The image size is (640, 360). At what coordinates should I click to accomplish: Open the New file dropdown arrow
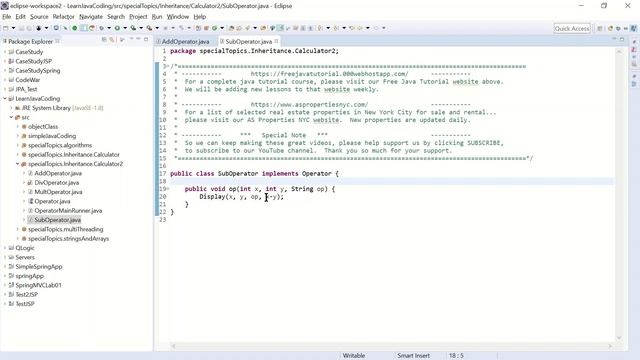pos(13,28)
